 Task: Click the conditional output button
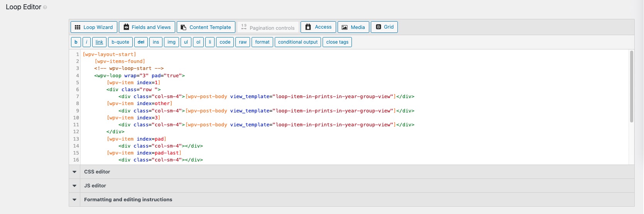pos(298,42)
